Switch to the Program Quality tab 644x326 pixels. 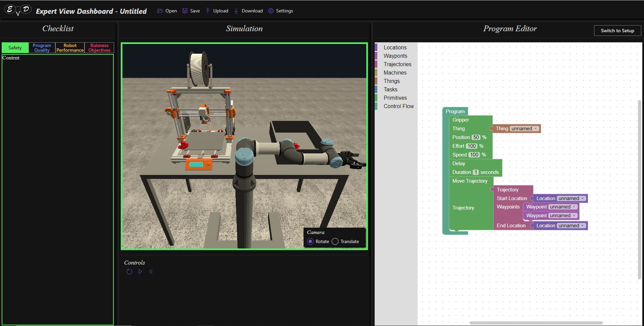coord(42,48)
